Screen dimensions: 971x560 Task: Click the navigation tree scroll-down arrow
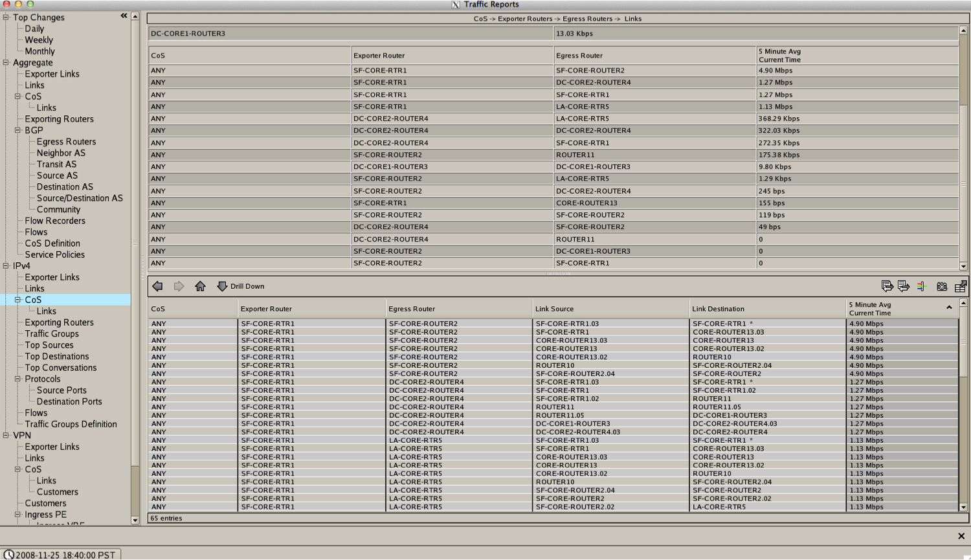pos(135,520)
